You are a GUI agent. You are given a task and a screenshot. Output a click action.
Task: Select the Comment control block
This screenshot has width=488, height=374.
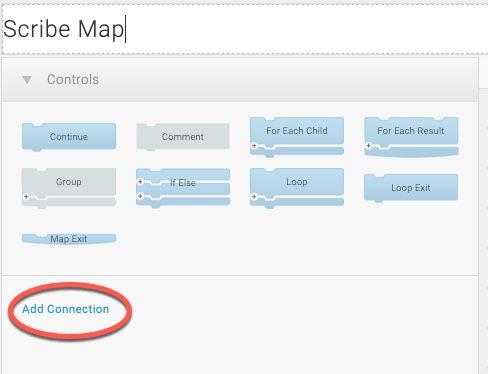183,137
